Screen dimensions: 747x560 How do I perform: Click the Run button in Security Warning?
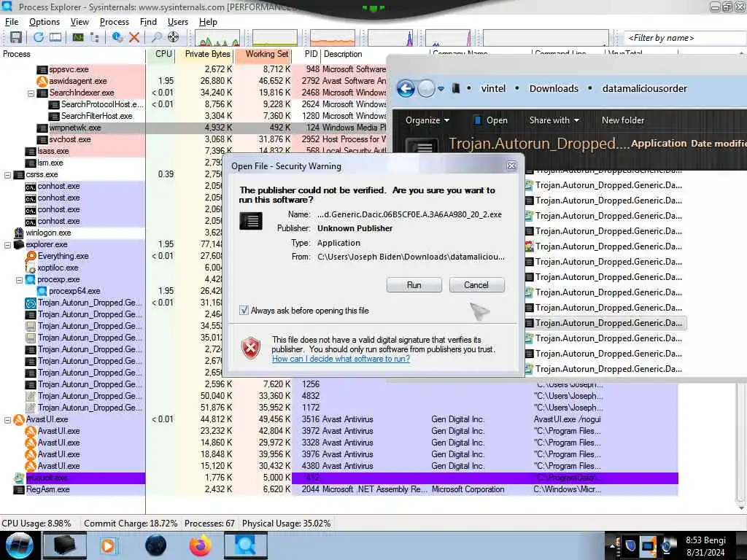pyautogui.click(x=414, y=285)
